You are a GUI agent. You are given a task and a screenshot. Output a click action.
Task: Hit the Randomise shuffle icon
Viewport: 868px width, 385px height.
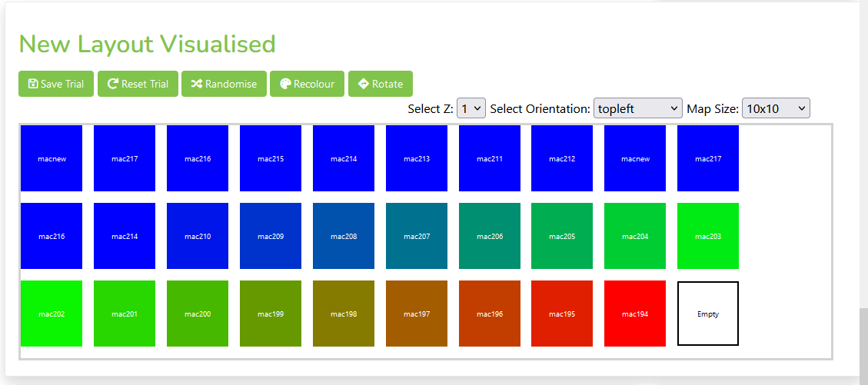197,84
